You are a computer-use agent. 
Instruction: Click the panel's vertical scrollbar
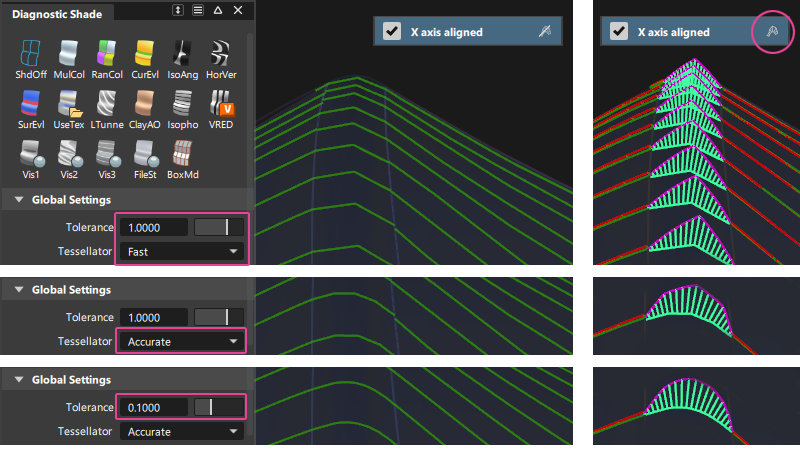point(250,110)
